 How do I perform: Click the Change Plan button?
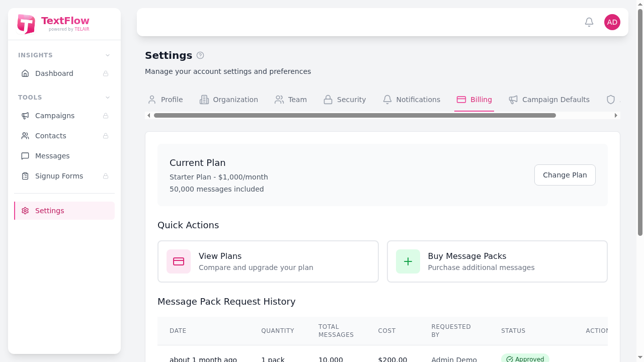(x=565, y=175)
